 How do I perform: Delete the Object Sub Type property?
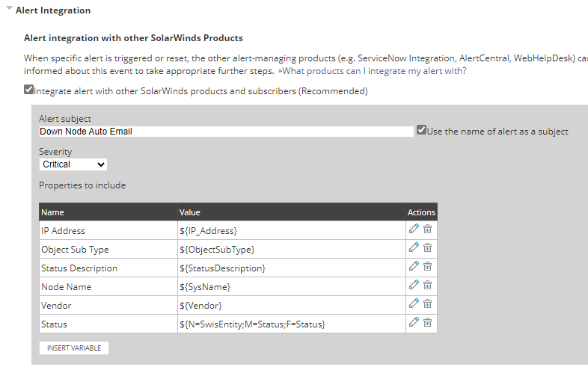pyautogui.click(x=427, y=247)
